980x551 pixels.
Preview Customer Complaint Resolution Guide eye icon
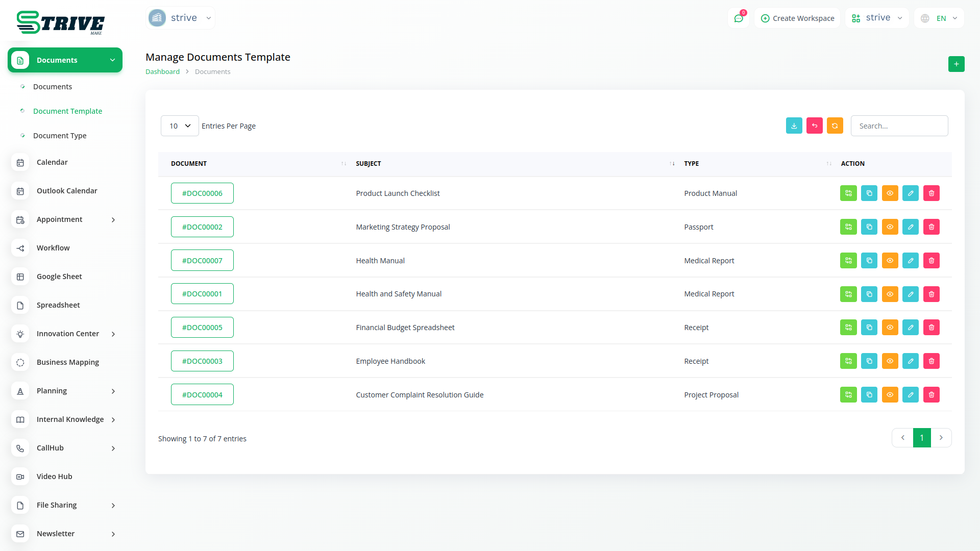[890, 395]
